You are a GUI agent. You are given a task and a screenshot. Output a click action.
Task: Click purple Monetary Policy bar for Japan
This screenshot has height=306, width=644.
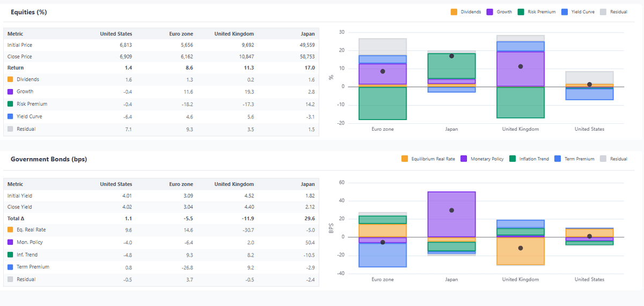coord(451,214)
